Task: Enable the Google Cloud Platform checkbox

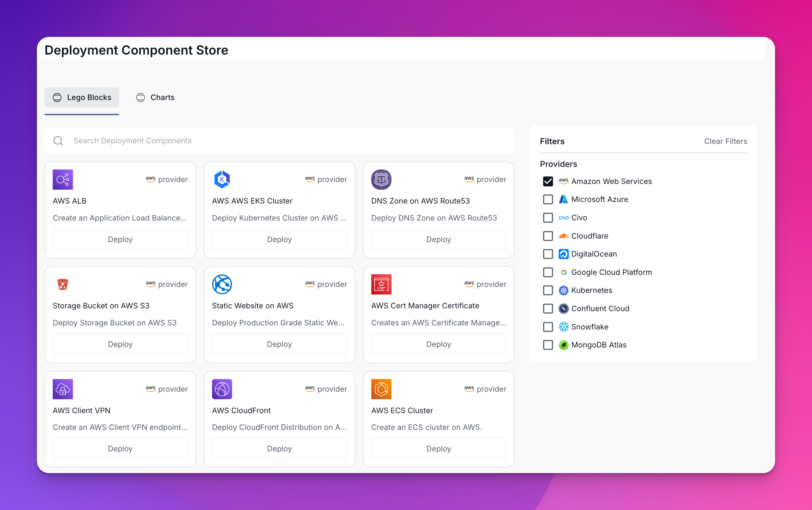Action: tap(548, 272)
